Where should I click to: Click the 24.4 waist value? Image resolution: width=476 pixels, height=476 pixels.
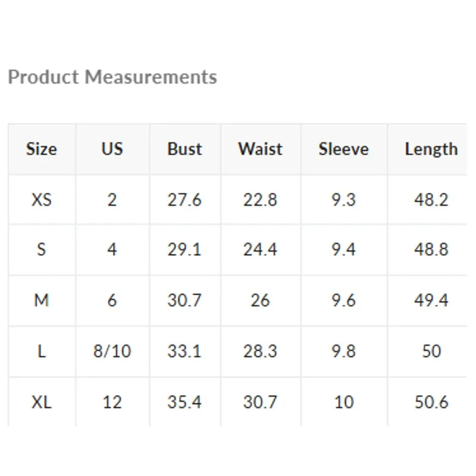[x=260, y=249]
